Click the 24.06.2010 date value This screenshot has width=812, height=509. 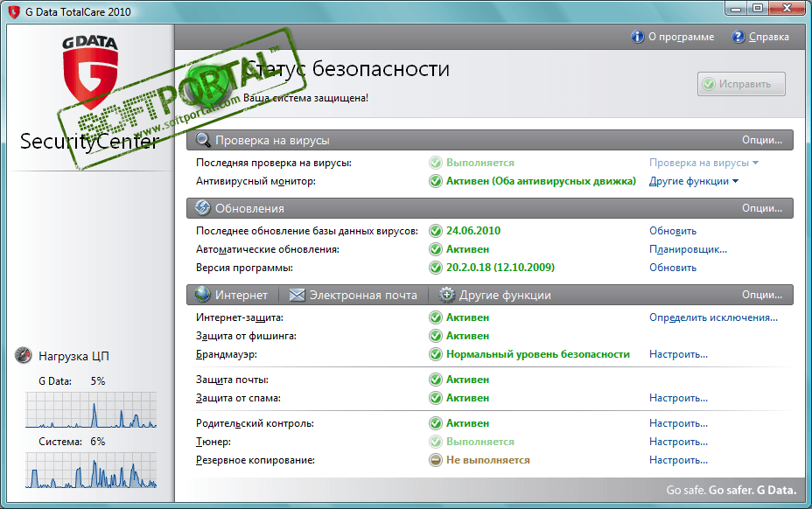473,231
